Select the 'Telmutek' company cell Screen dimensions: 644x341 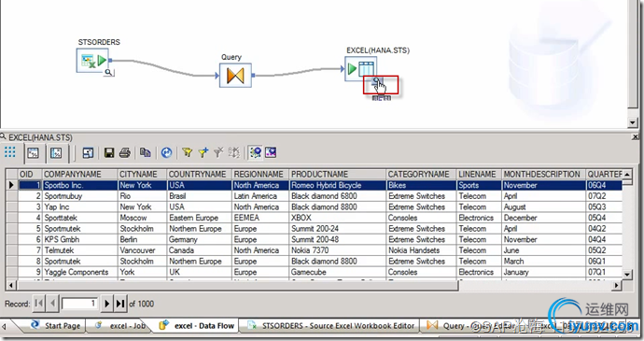click(79, 250)
